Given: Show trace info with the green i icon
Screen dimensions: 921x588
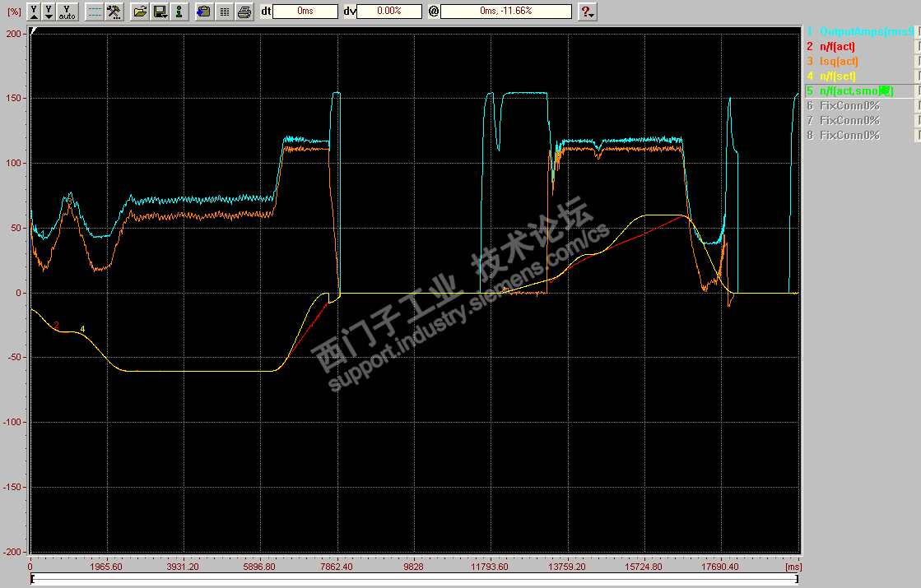Looking at the screenshot, I should (179, 12).
